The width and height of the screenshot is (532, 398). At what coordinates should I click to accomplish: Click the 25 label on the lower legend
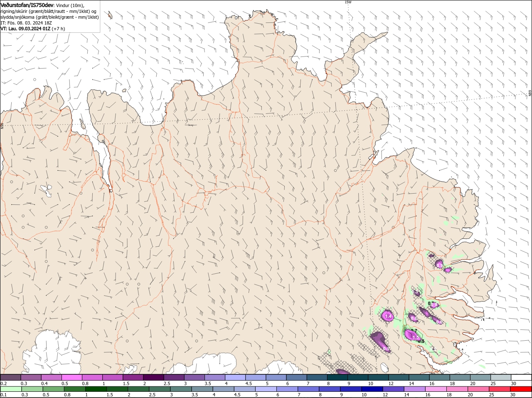click(x=492, y=395)
